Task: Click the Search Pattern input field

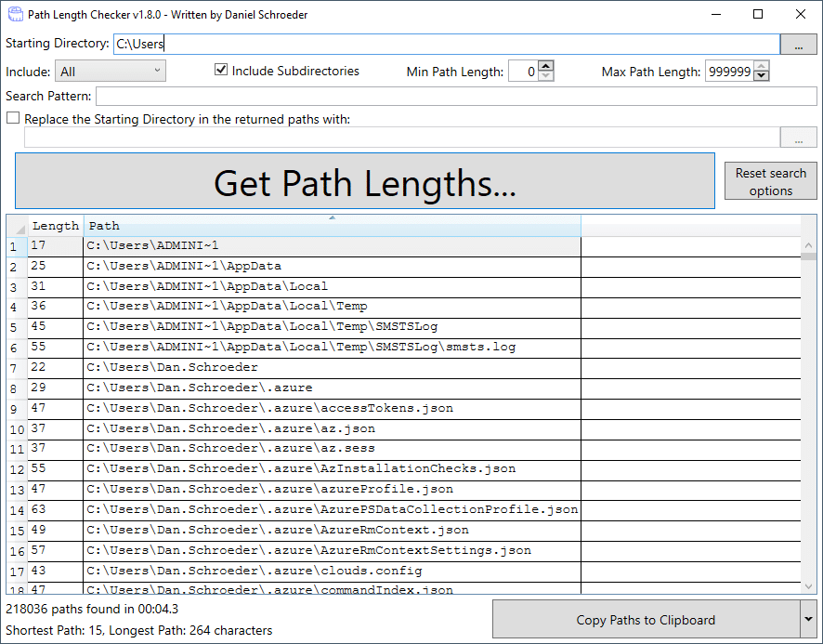Action: pyautogui.click(x=455, y=96)
